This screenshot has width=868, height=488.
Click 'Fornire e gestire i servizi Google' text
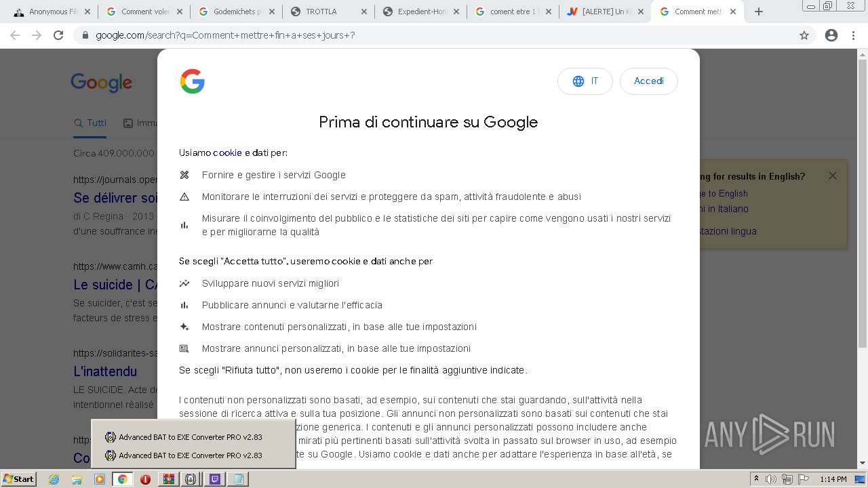[x=274, y=175]
